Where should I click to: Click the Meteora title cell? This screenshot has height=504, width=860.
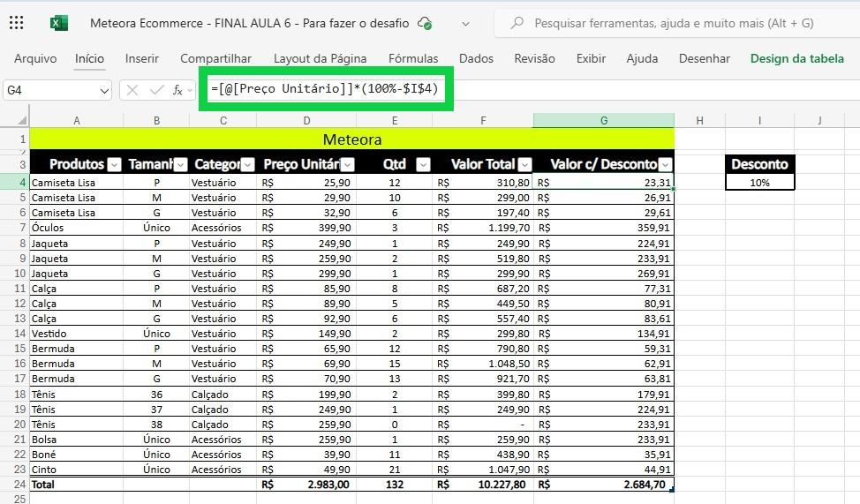(x=351, y=139)
